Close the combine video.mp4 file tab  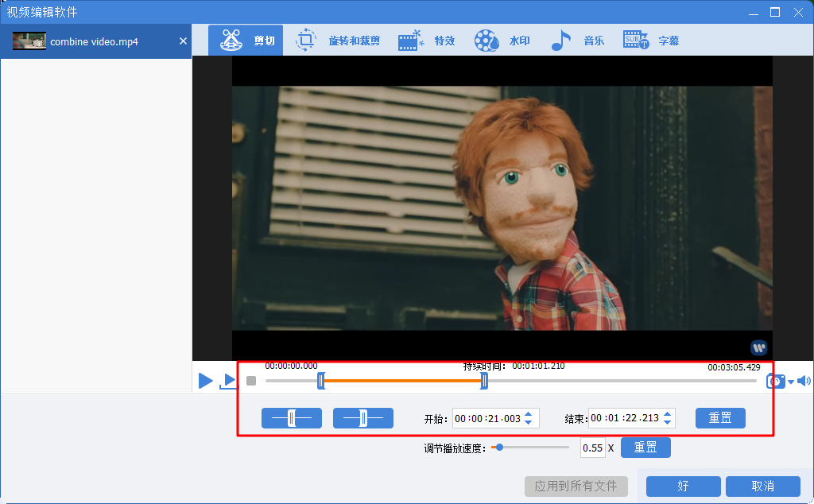click(183, 41)
